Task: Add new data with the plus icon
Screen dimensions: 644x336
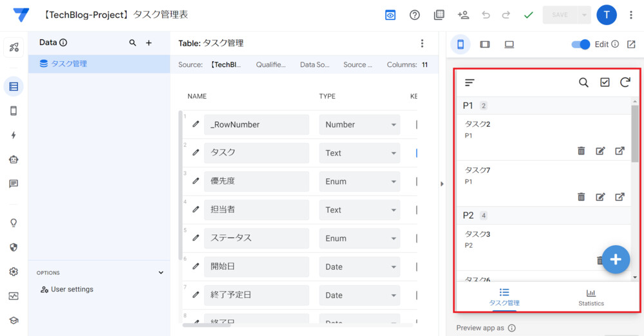Action: pyautogui.click(x=149, y=43)
